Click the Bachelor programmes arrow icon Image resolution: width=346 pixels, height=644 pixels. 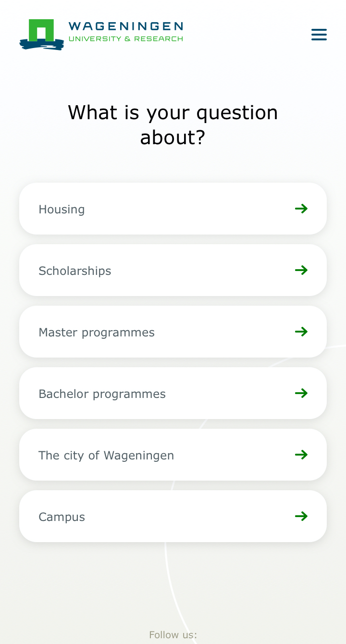301,393
